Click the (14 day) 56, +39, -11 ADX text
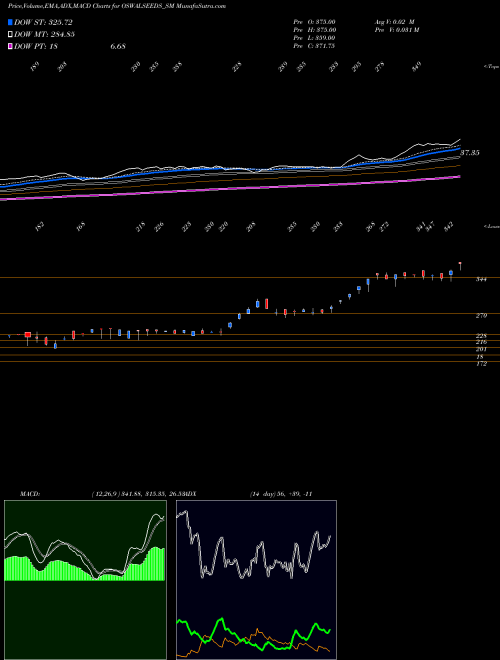Viewport: 500px width, 660px height. click(x=281, y=494)
